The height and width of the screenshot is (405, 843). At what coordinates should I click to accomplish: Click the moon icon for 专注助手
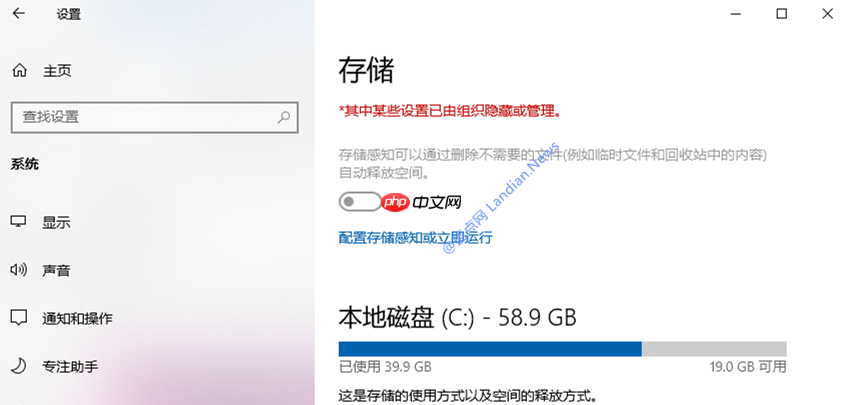(x=19, y=366)
